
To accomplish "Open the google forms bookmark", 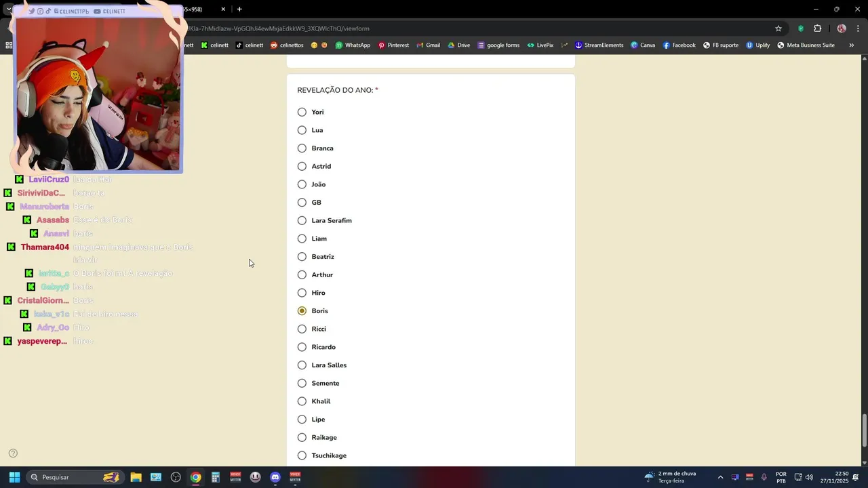I will click(x=498, y=45).
